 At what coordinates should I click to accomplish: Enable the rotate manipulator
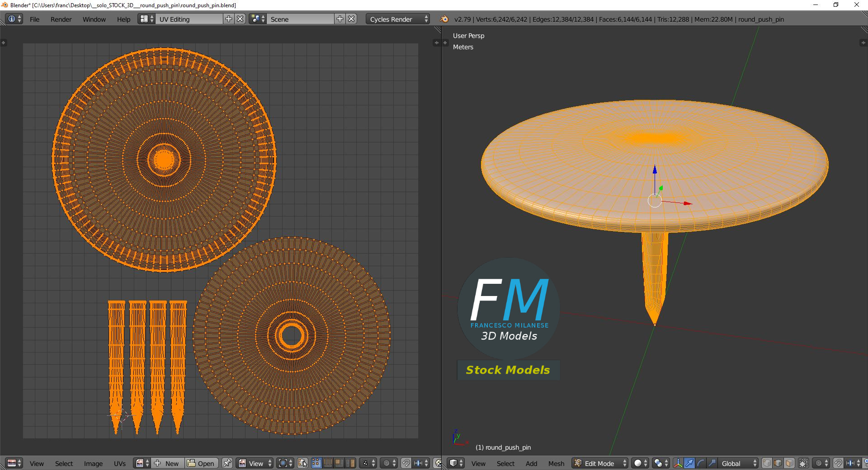pos(701,463)
